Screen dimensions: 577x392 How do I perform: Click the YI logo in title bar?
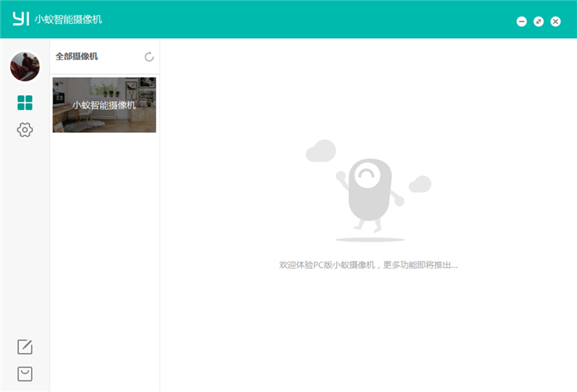pos(21,19)
